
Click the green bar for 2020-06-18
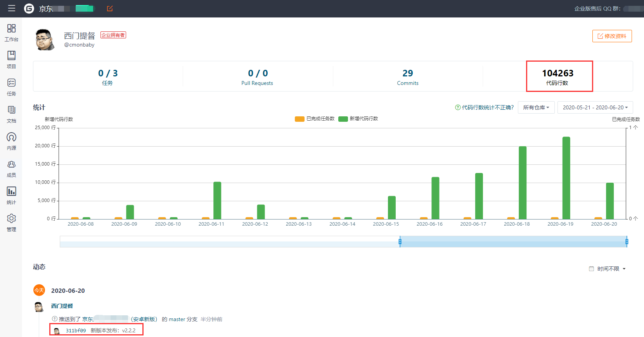523,183
